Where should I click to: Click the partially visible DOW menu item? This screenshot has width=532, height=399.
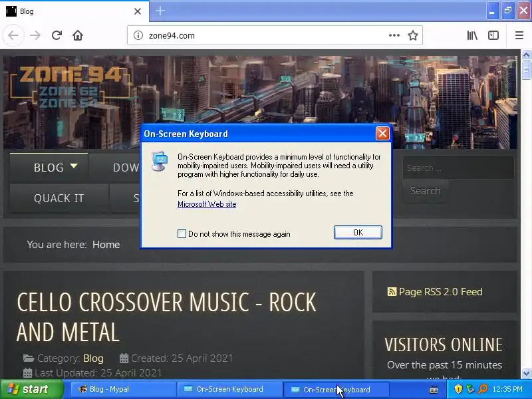pos(126,168)
